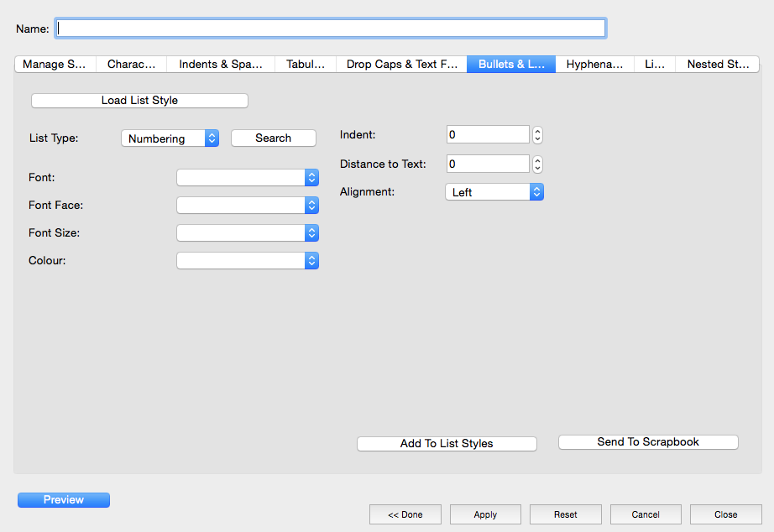Open the Hyphenation tab
Viewport: 774px width, 532px height.
pyautogui.click(x=594, y=65)
